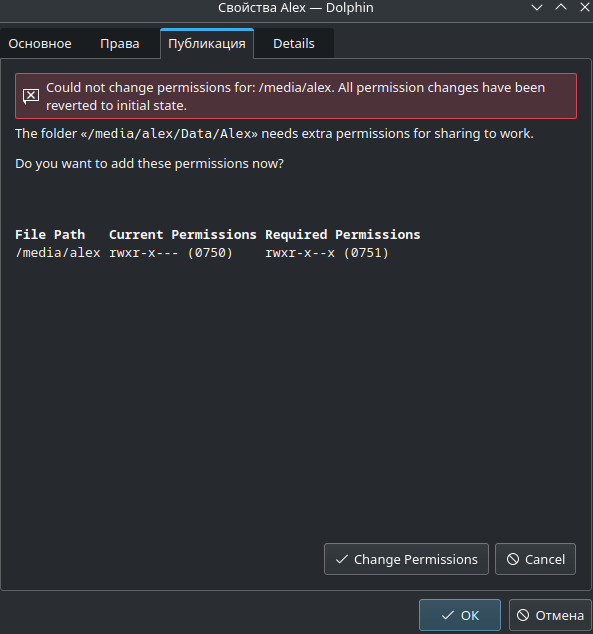This screenshot has width=593, height=634.
Task: Click the checkmark icon beside OK
Action: point(447,615)
